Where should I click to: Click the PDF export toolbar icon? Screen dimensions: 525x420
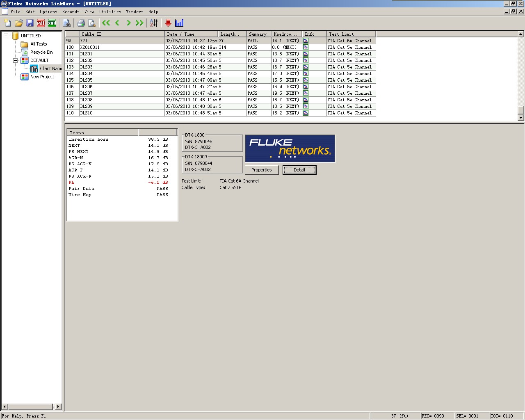pyautogui.click(x=41, y=23)
